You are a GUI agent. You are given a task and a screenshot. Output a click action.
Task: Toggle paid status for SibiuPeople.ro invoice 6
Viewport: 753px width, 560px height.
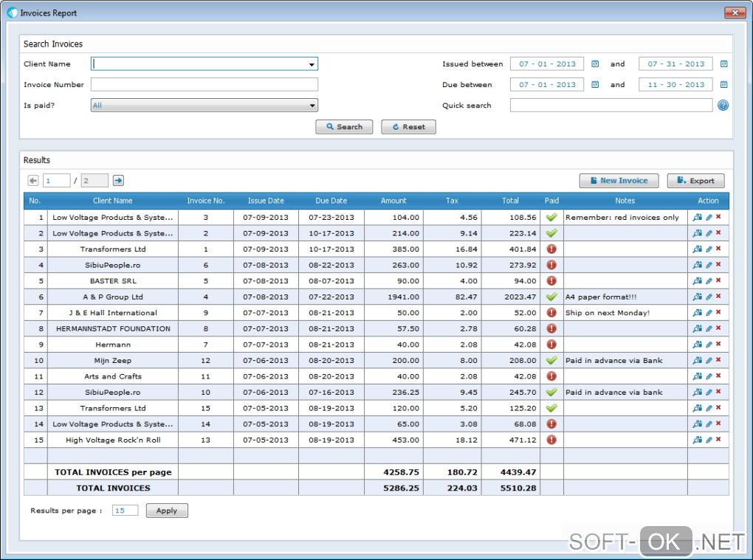pyautogui.click(x=551, y=265)
